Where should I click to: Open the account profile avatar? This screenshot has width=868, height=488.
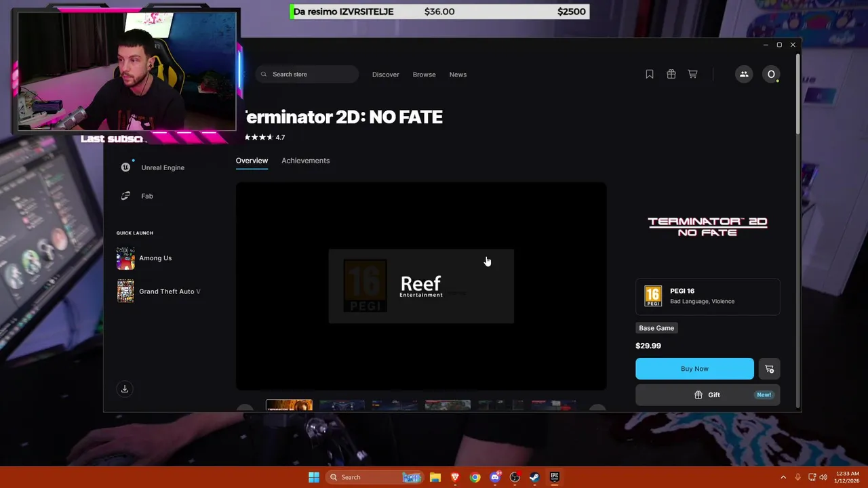click(771, 75)
